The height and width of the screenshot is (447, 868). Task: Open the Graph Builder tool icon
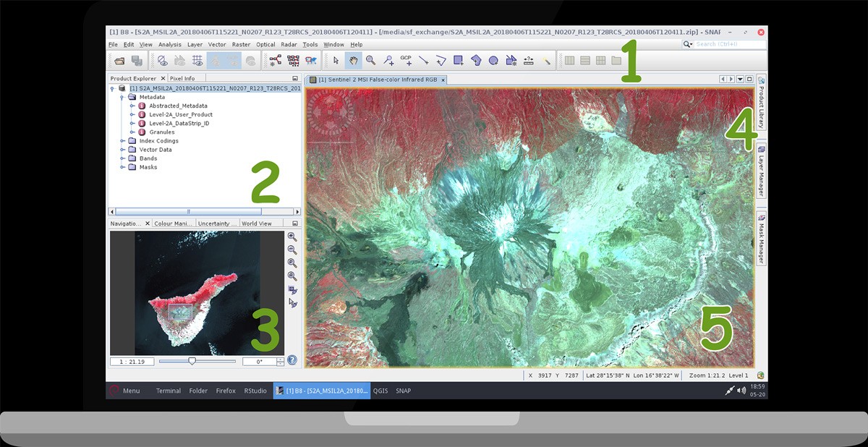276,61
